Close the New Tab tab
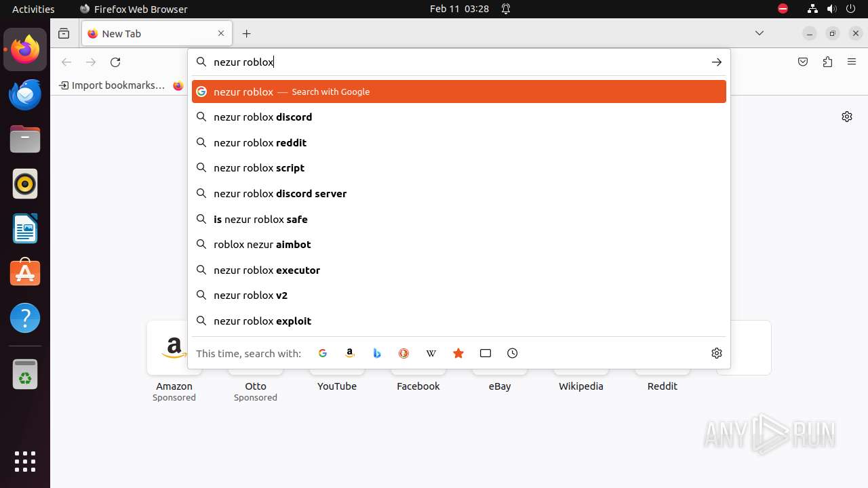The width and height of the screenshot is (868, 488). pos(221,33)
